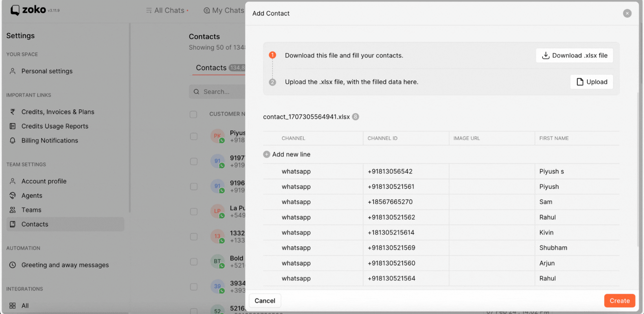Image resolution: width=644 pixels, height=314 pixels.
Task: Click the search magnifier icon in Contacts
Action: click(x=196, y=92)
